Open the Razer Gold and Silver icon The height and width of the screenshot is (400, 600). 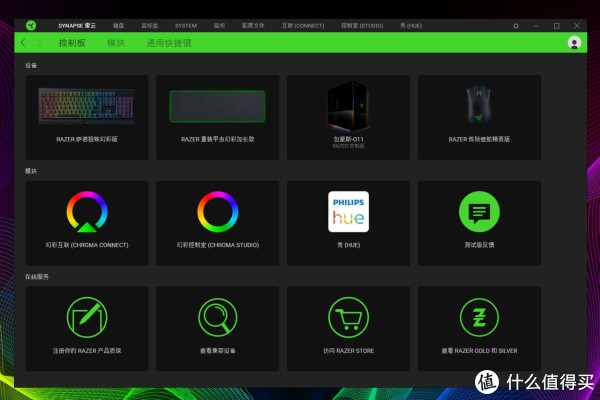tap(479, 317)
